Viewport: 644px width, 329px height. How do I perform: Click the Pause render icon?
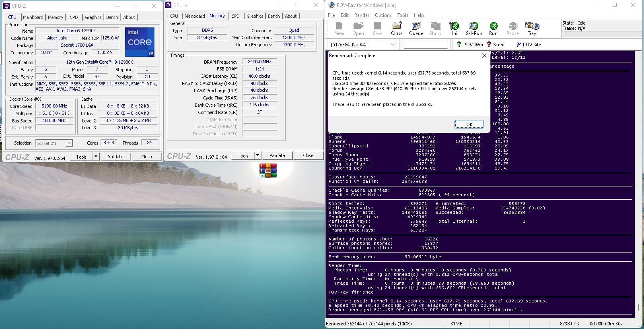[512, 26]
